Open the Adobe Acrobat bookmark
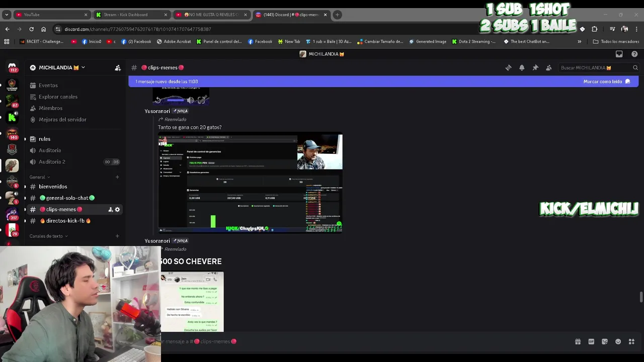 [x=174, y=42]
